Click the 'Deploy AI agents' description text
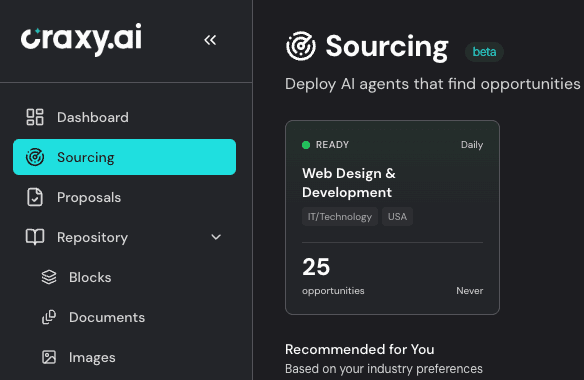Viewport: 584px width, 380px height. [433, 84]
